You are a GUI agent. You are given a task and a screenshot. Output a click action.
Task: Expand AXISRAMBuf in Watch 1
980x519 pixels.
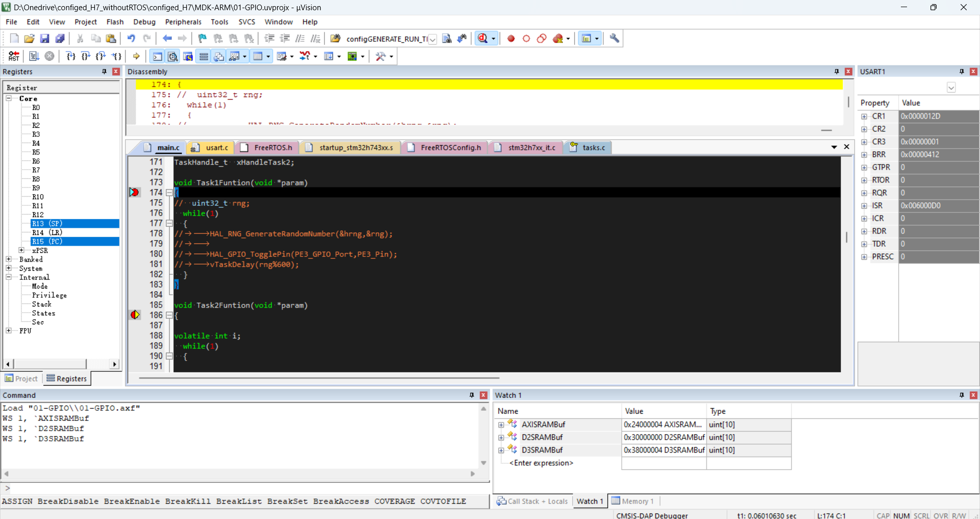[501, 424]
